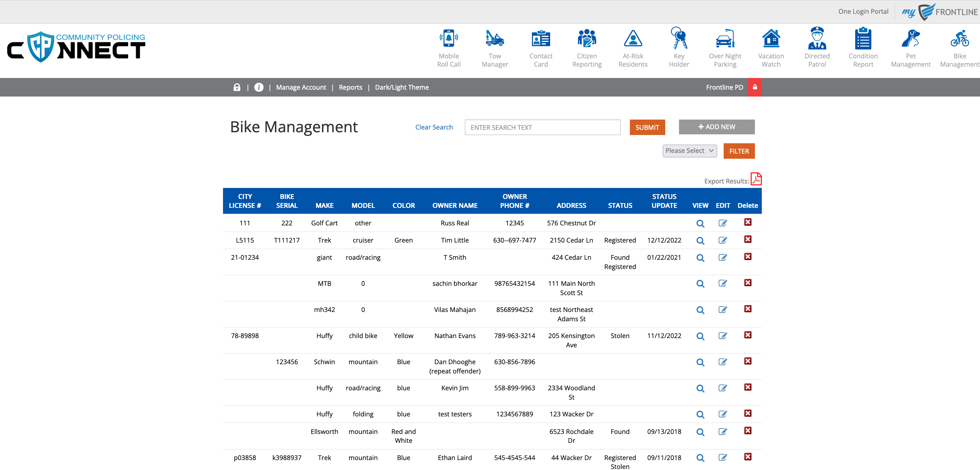Open the Please Select filter dropdown
This screenshot has height=470, width=980.
click(x=689, y=151)
